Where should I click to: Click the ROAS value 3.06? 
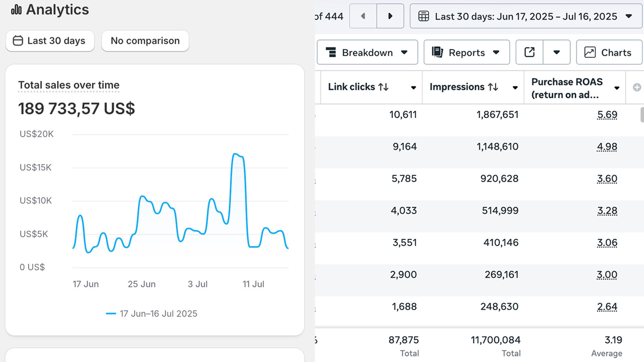607,243
